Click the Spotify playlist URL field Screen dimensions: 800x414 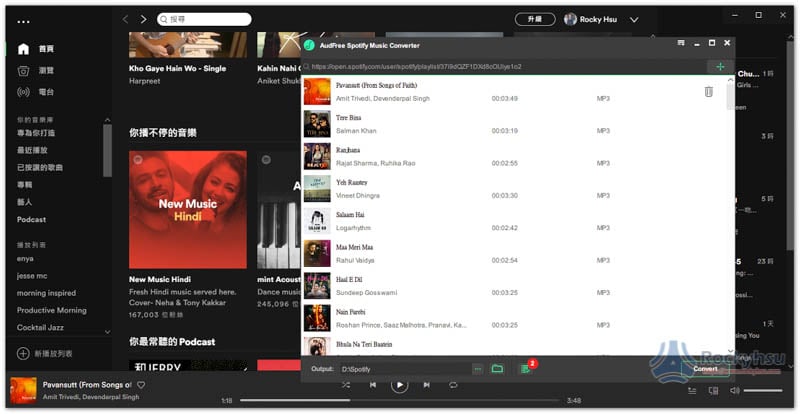(503, 67)
